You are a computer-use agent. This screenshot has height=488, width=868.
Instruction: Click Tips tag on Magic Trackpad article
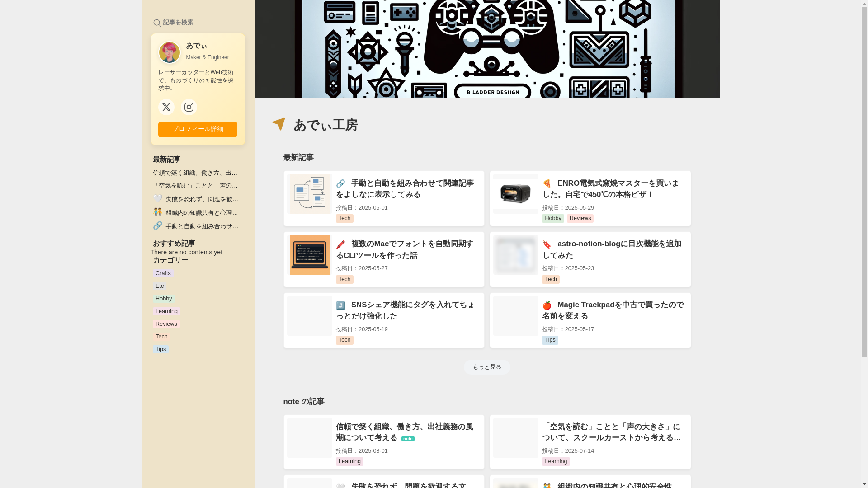coord(550,340)
